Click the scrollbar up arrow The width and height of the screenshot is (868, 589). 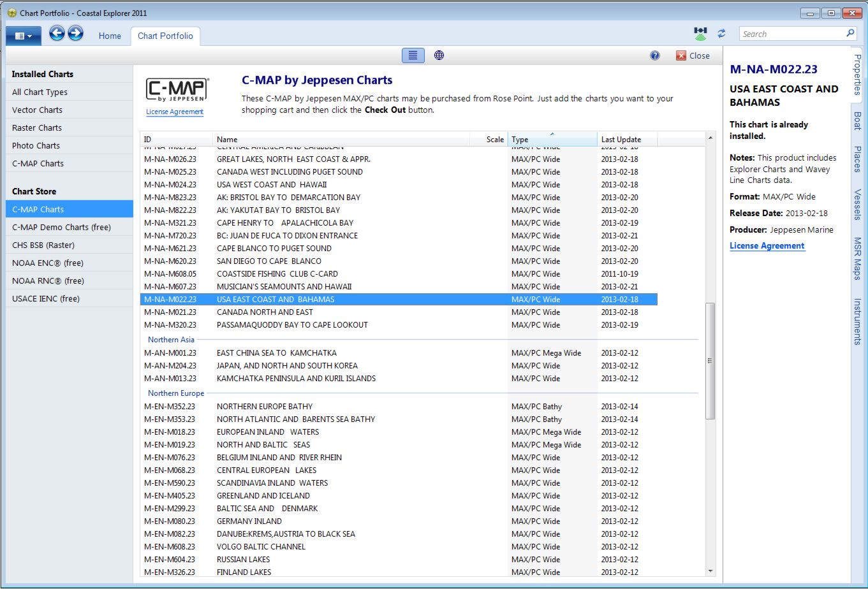click(x=710, y=138)
